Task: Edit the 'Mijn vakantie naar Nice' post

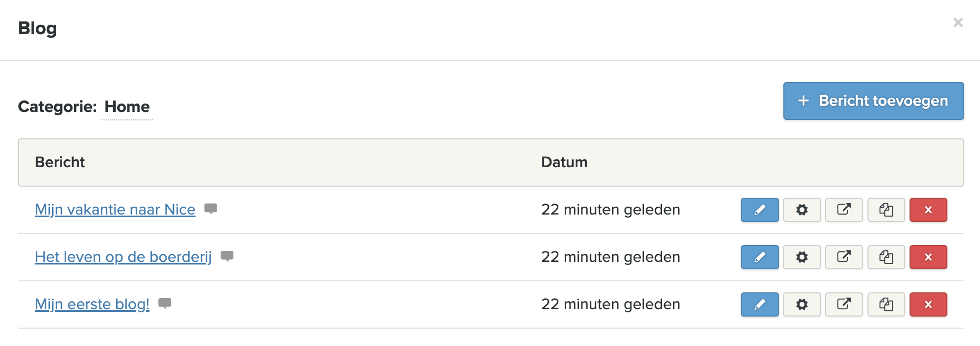Action: [759, 210]
